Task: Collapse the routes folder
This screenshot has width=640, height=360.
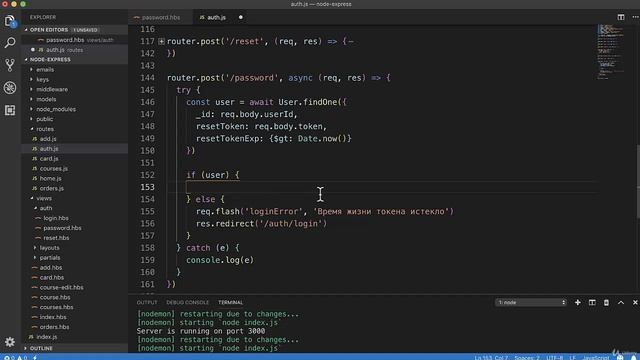Action: (45, 129)
